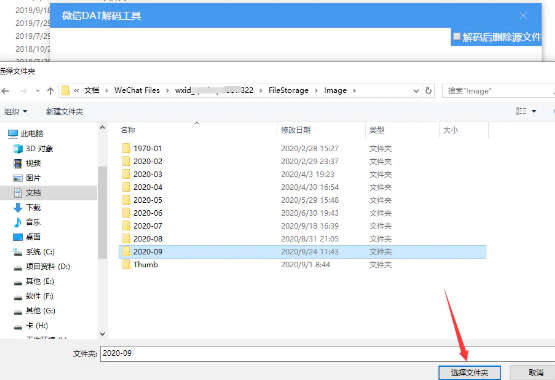Open 软件 (F:) drive

pos(33,296)
